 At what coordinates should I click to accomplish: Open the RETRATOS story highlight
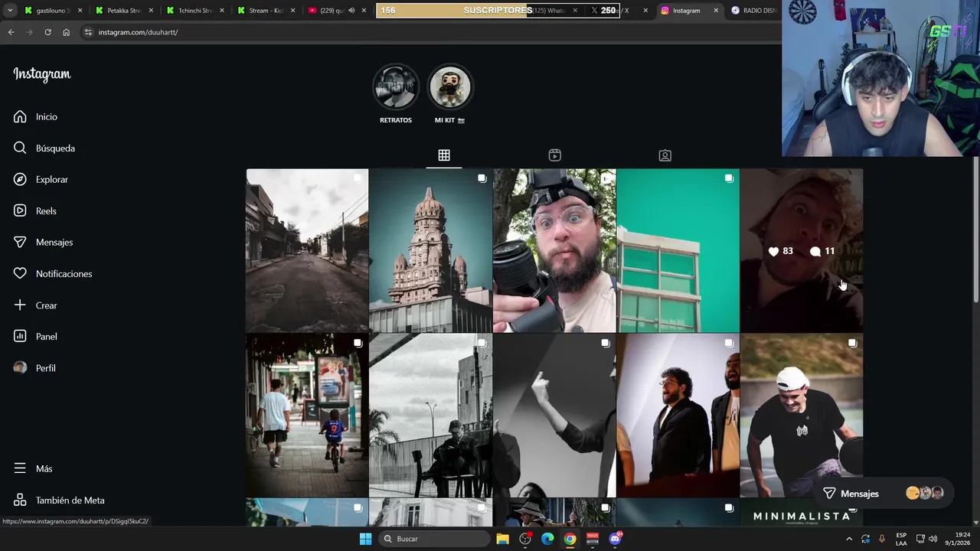(x=396, y=93)
